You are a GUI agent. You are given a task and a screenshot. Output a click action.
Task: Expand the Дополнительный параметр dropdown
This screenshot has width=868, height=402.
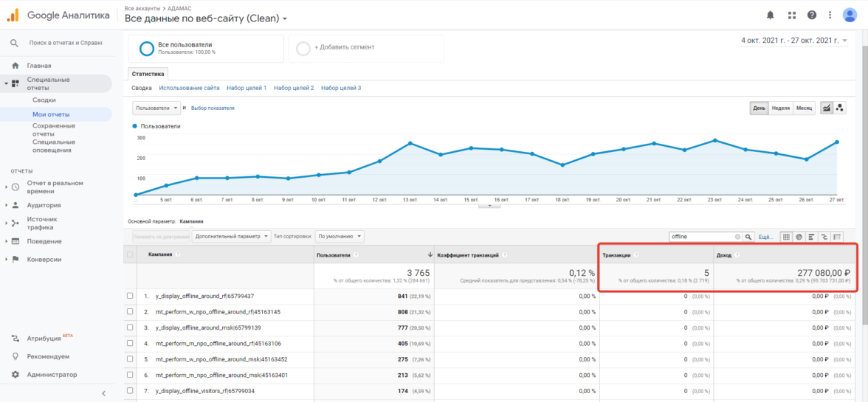coord(231,237)
